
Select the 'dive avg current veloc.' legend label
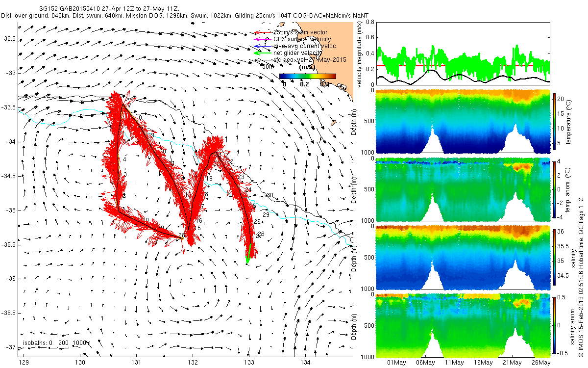[x=305, y=46]
